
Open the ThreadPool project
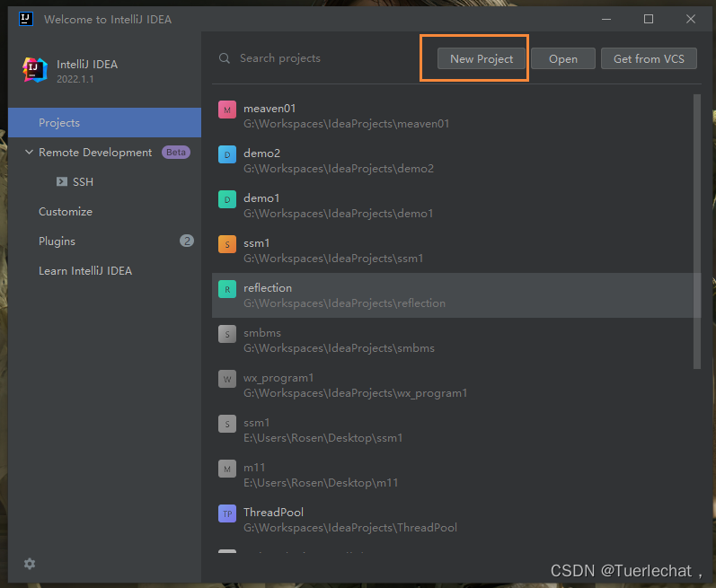[455, 520]
